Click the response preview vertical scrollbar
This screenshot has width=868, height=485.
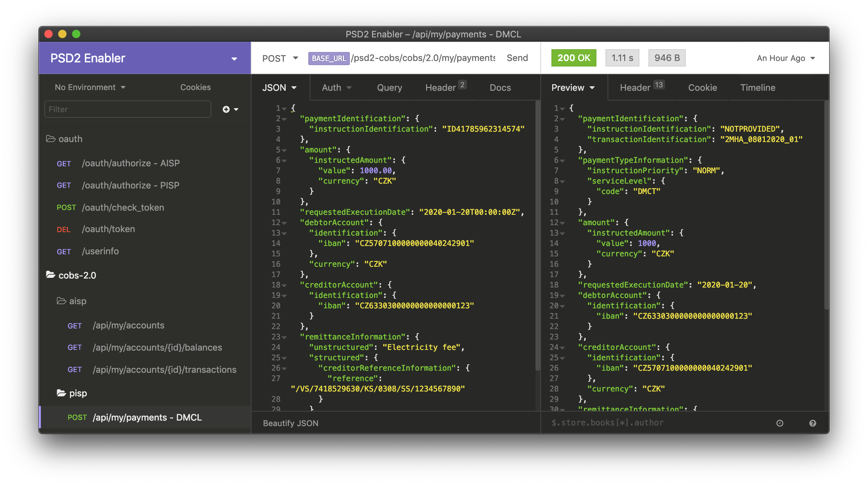(826, 204)
